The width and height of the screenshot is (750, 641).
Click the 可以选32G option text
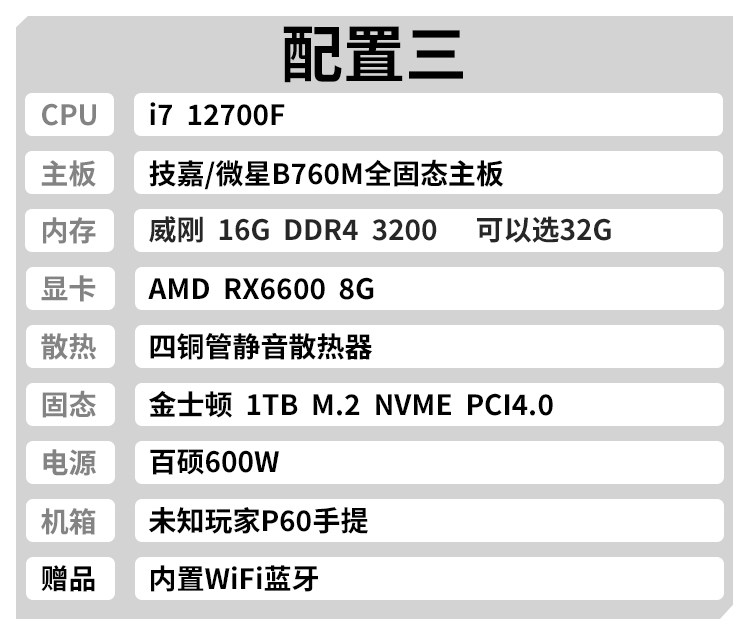543,231
